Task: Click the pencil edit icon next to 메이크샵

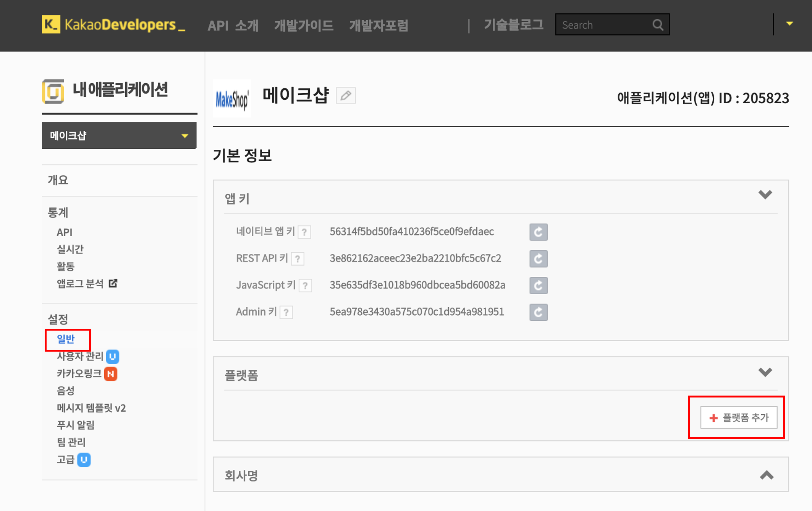Action: [346, 96]
